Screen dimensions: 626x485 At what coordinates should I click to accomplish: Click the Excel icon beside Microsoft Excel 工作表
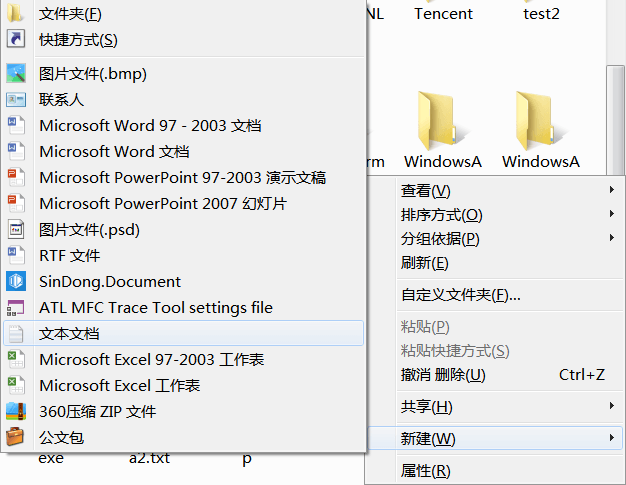pos(16,385)
